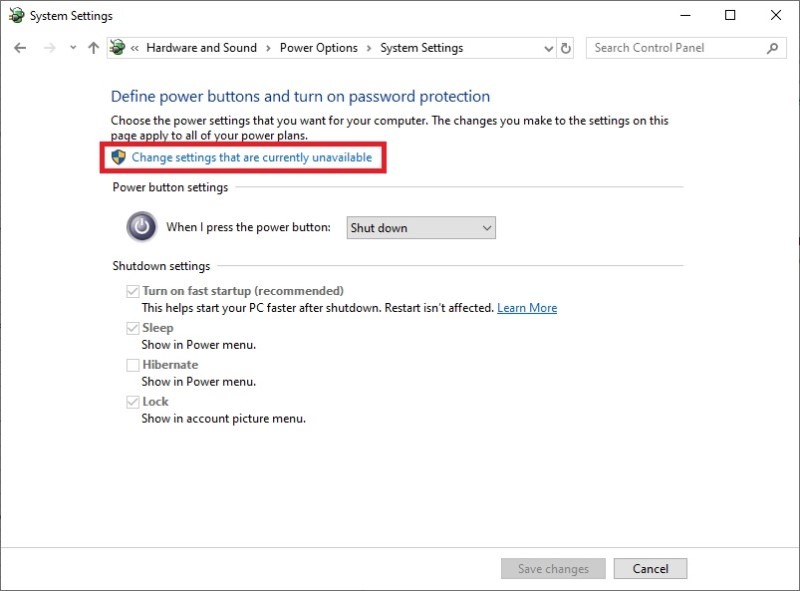Disable the Sleep option

pyautogui.click(x=132, y=327)
